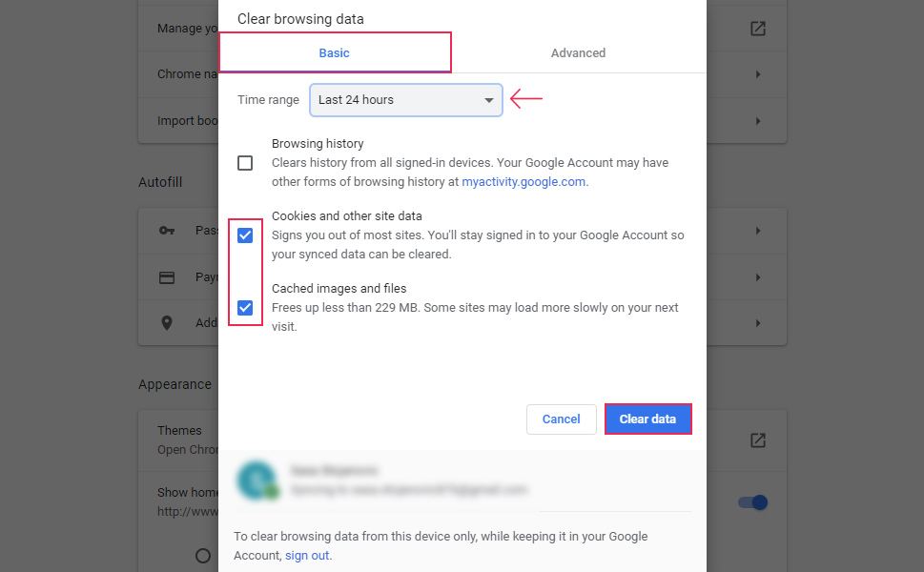The width and height of the screenshot is (924, 572).
Task: Check the Browsing history checkbox
Action: (245, 163)
